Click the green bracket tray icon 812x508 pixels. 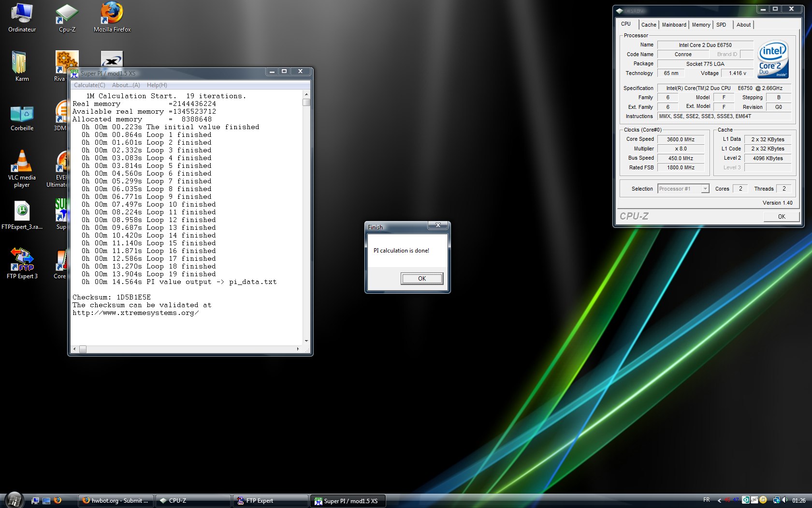pos(746,500)
